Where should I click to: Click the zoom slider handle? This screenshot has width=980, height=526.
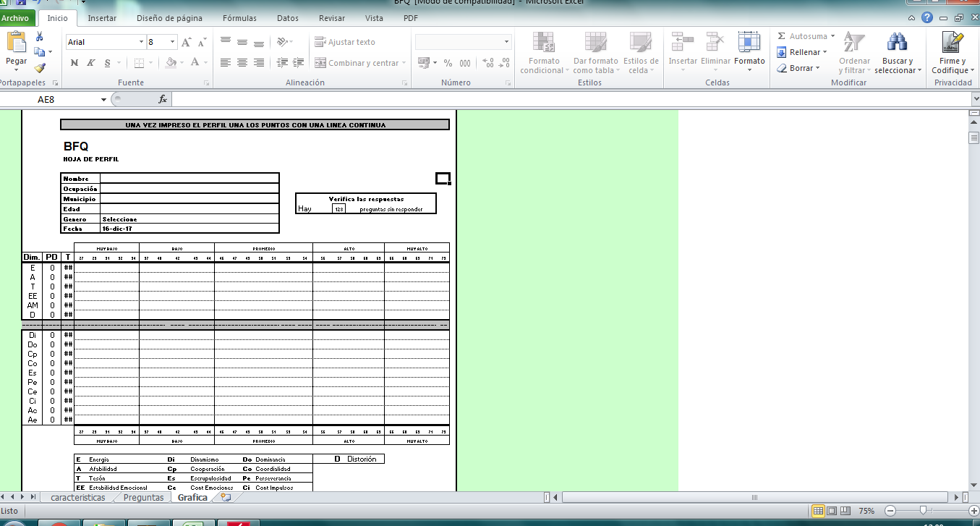pos(920,511)
